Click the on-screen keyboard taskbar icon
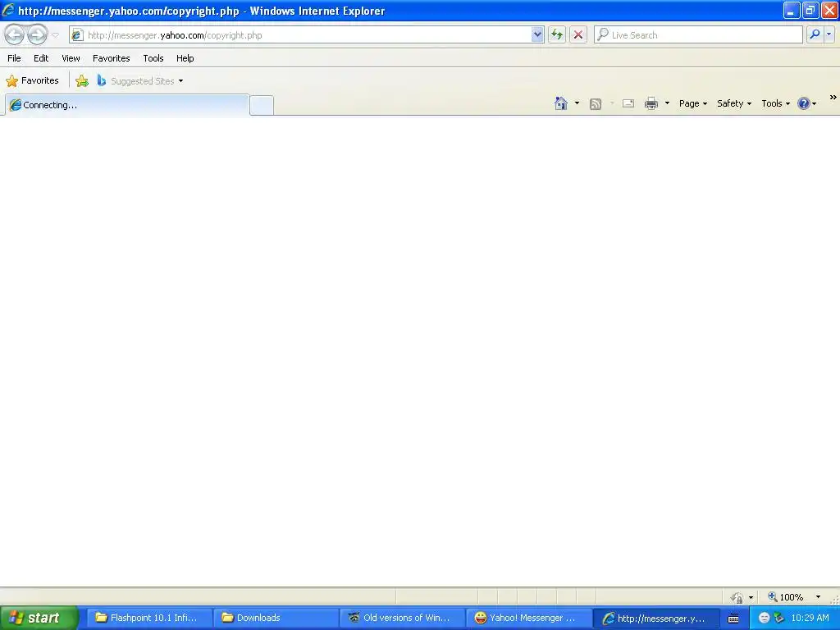The image size is (840, 630). [x=733, y=619]
